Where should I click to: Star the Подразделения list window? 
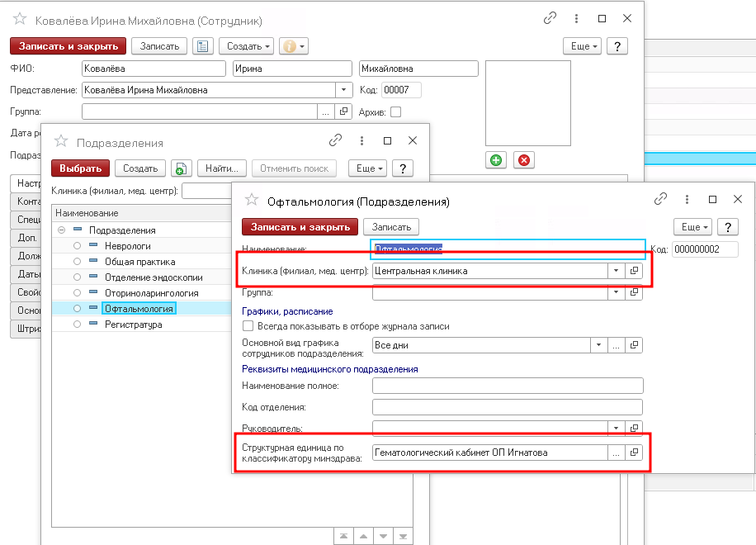(x=61, y=141)
